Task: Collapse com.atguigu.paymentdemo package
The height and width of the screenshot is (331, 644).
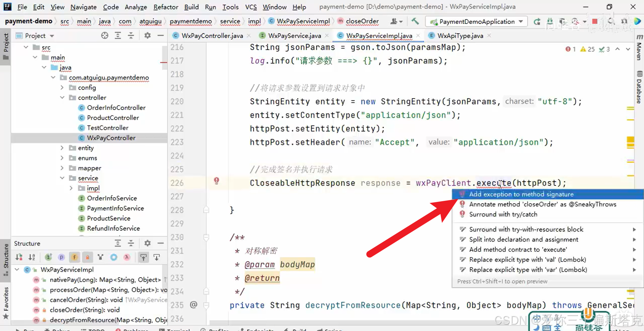Action: [53, 77]
